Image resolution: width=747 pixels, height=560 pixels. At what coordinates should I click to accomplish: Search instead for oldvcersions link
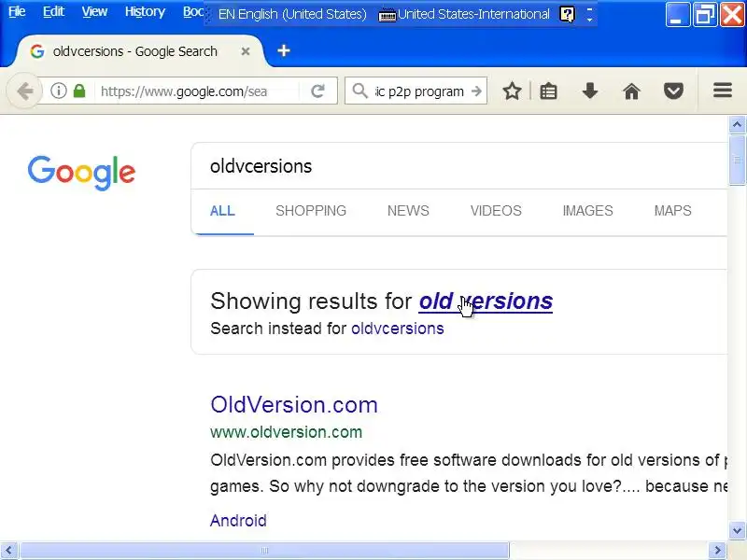coord(398,329)
